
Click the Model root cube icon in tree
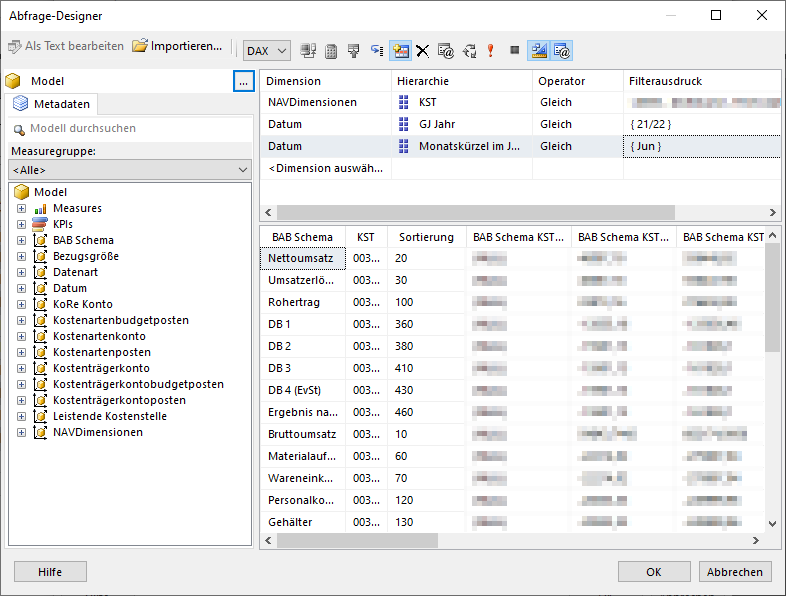click(x=22, y=192)
